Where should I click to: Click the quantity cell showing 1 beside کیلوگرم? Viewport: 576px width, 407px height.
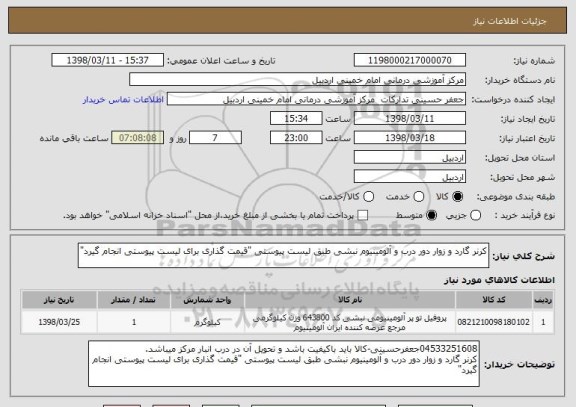(x=134, y=322)
